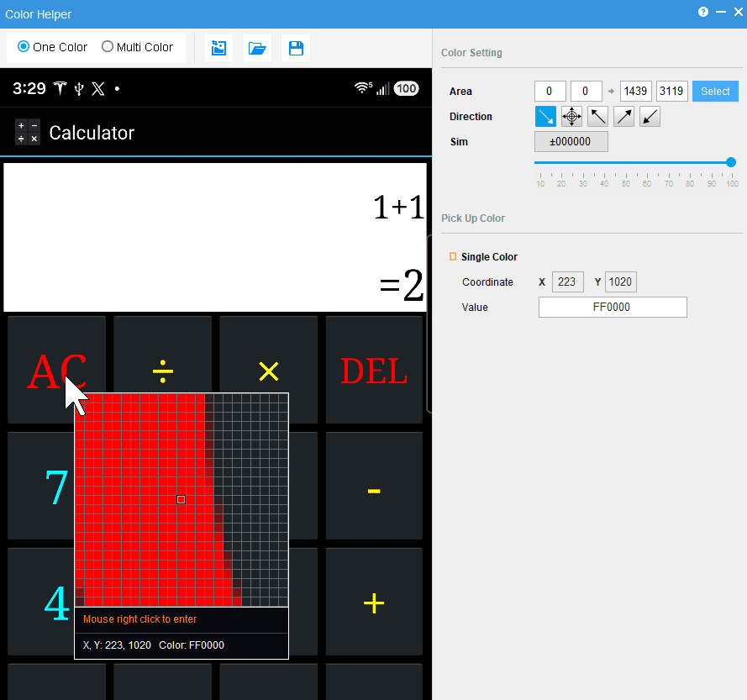Click the cyan 7 calculator key
The width and height of the screenshot is (747, 700).
(56, 486)
